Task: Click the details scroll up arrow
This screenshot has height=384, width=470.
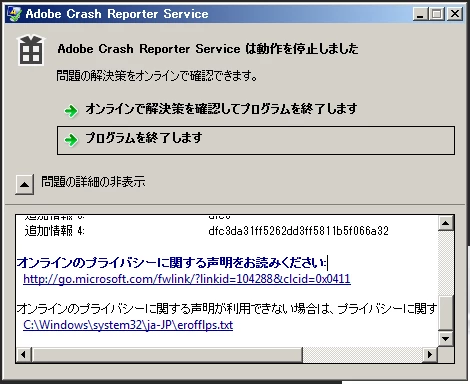Action: click(x=446, y=223)
